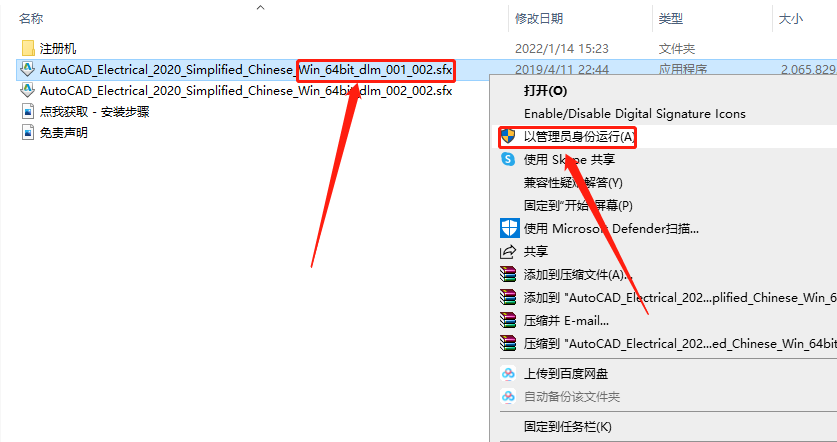
Task: Click the Baidu Netdisk icon beside 上传到百度网盘
Action: pos(508,374)
